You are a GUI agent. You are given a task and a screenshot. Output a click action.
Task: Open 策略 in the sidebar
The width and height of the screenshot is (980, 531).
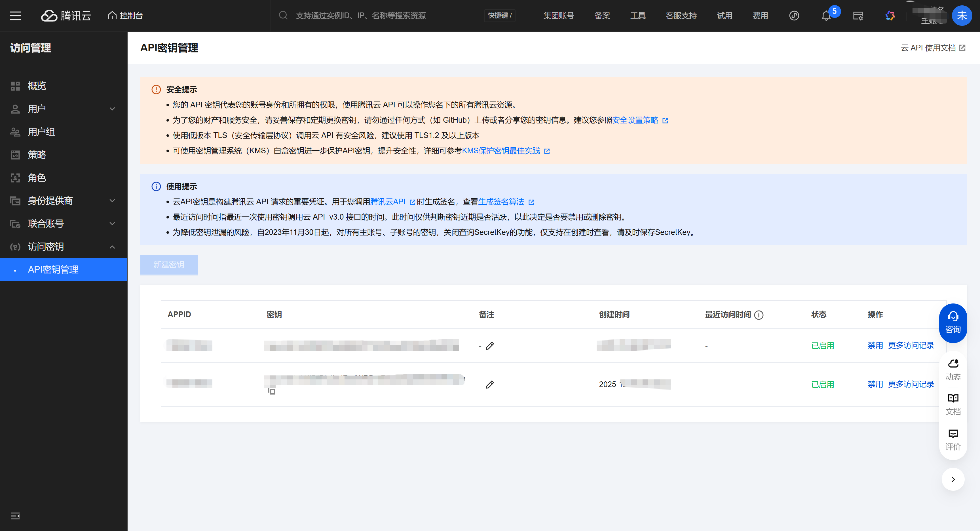click(x=37, y=155)
